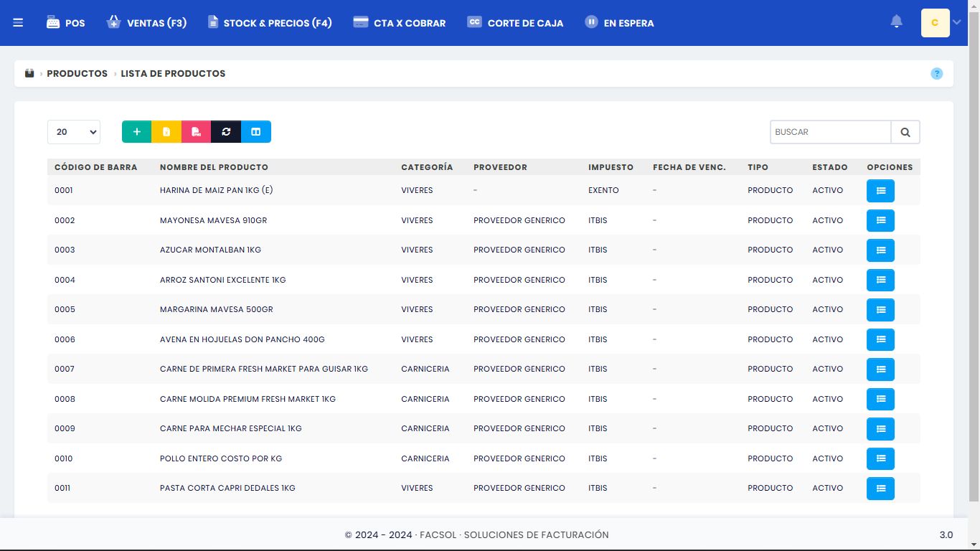Screen dimensions: 980x551
Task: Open the notifications bell
Action: [896, 22]
